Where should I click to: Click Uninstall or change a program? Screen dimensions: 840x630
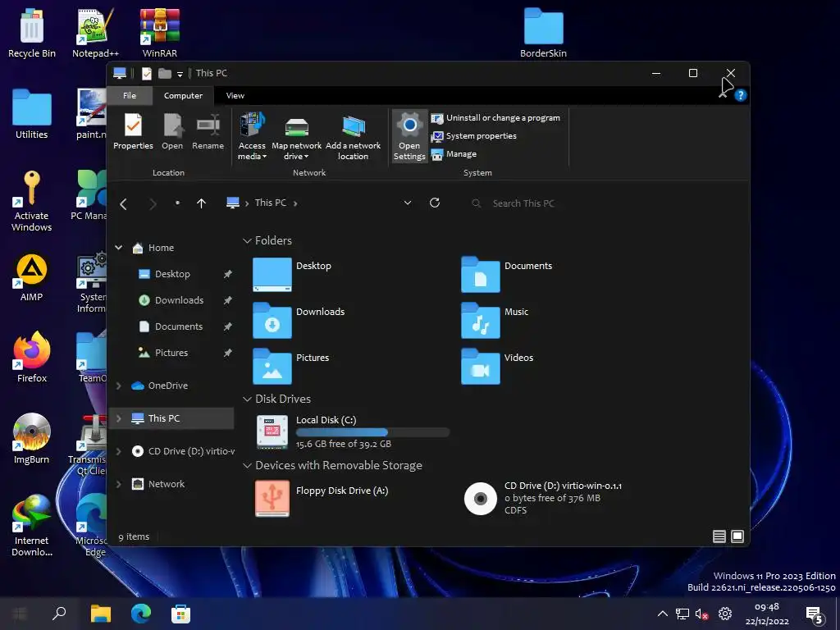(x=495, y=118)
